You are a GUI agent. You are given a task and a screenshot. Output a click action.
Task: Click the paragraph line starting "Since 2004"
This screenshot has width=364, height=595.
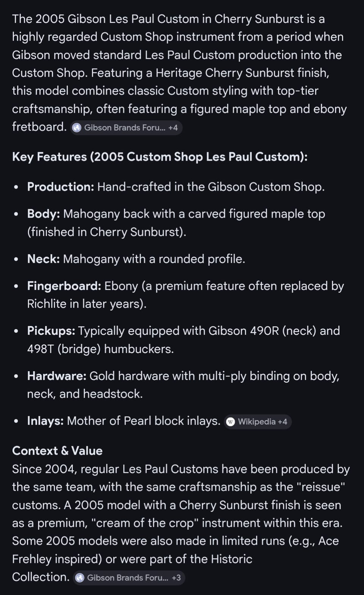(180, 469)
